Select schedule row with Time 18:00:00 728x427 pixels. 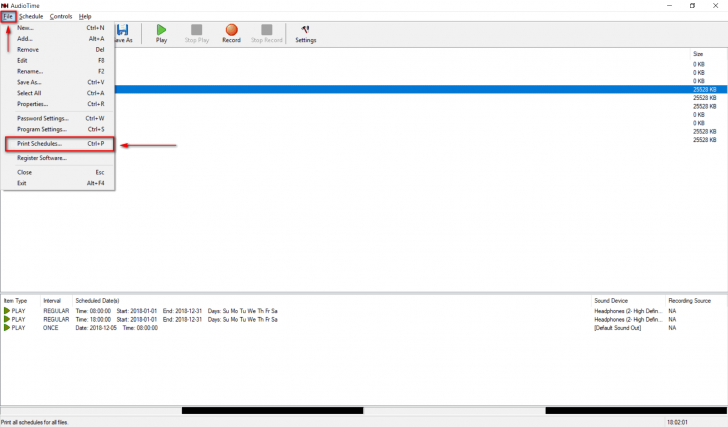(364, 319)
